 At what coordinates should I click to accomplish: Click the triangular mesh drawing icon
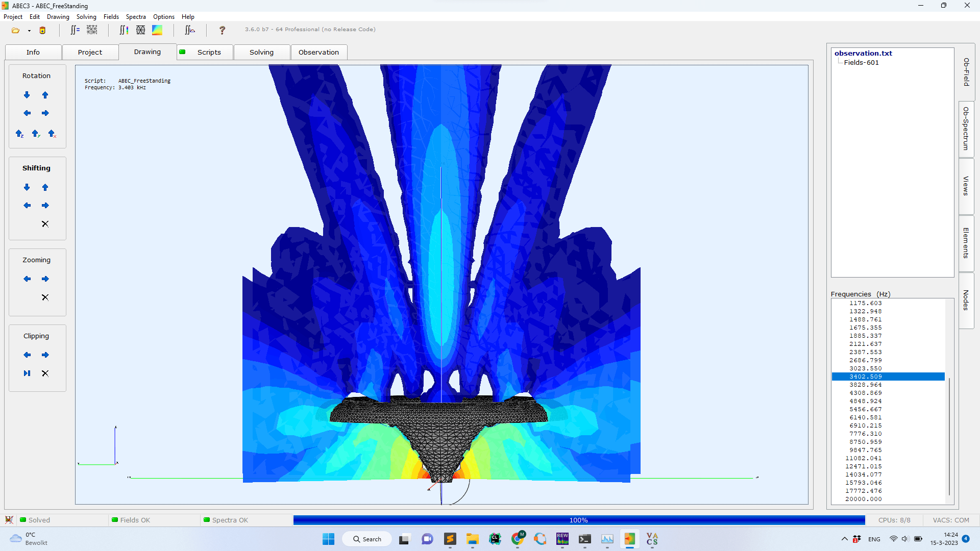(140, 30)
